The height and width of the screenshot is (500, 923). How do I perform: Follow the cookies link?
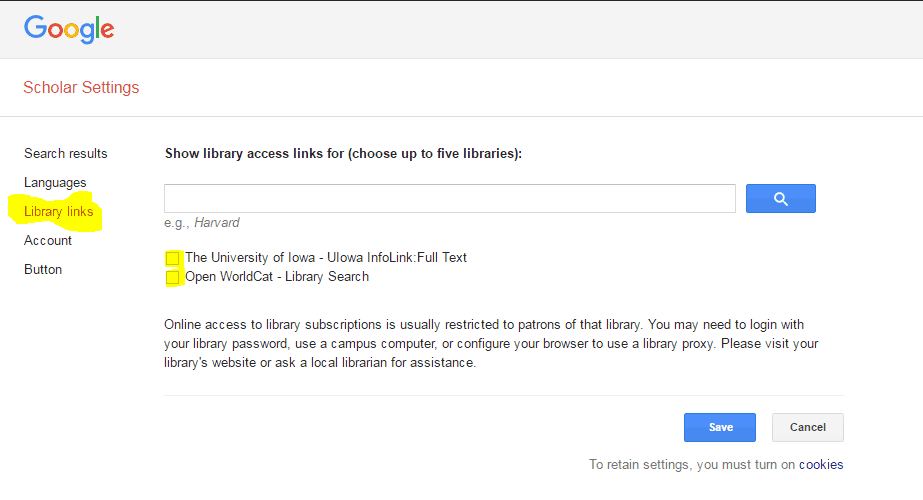pos(820,464)
